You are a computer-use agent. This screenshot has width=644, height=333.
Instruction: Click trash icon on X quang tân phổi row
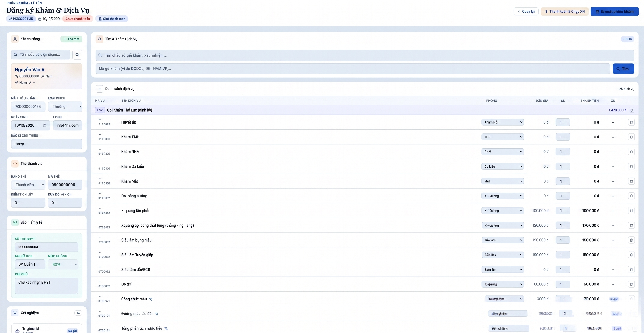631,211
